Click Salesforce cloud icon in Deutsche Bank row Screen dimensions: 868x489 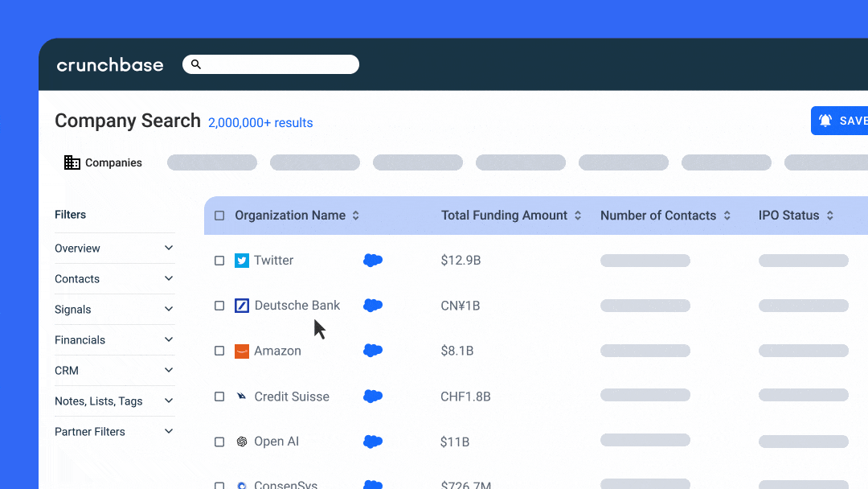(x=373, y=305)
